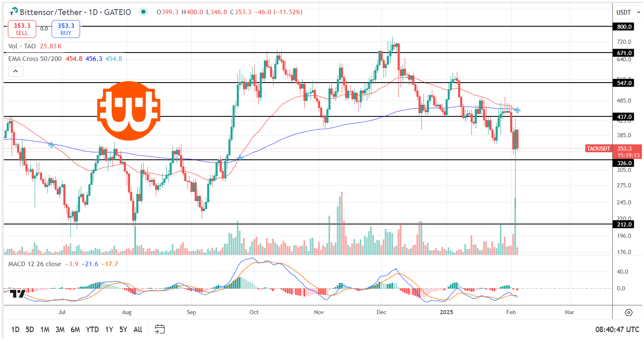Click the 547.0 price line label

pos(624,83)
